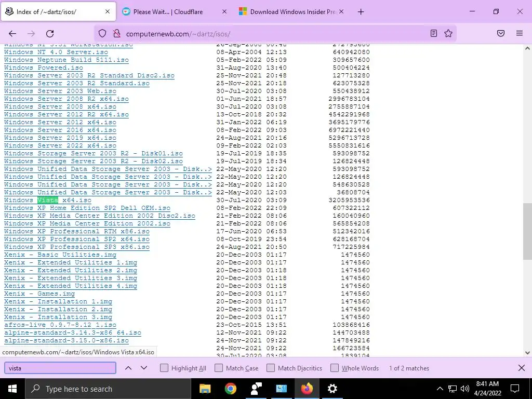Open the taskbar clock and date
Screen dimensions: 532x399
(x=487, y=389)
